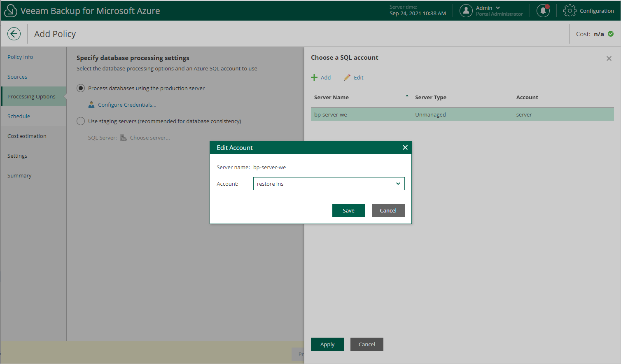This screenshot has width=621, height=364.
Task: Open the Sources step
Action: pos(17,77)
